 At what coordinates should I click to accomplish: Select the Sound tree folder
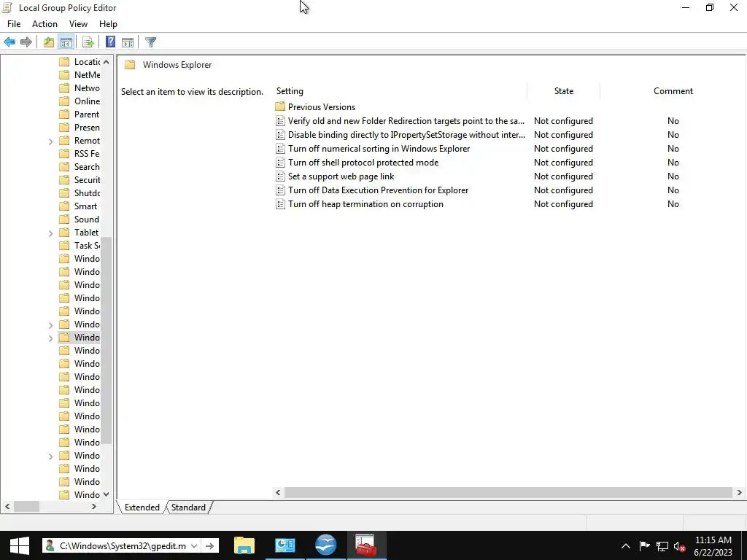[x=80, y=219]
